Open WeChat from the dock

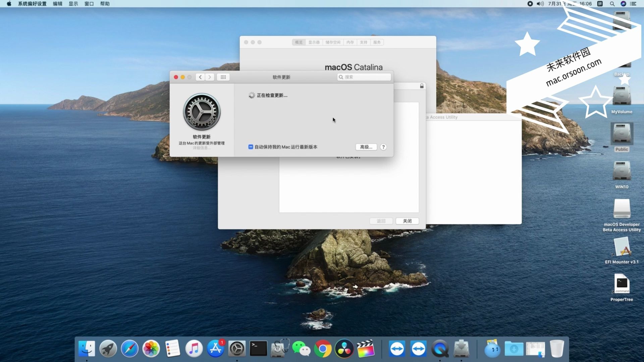(x=301, y=349)
